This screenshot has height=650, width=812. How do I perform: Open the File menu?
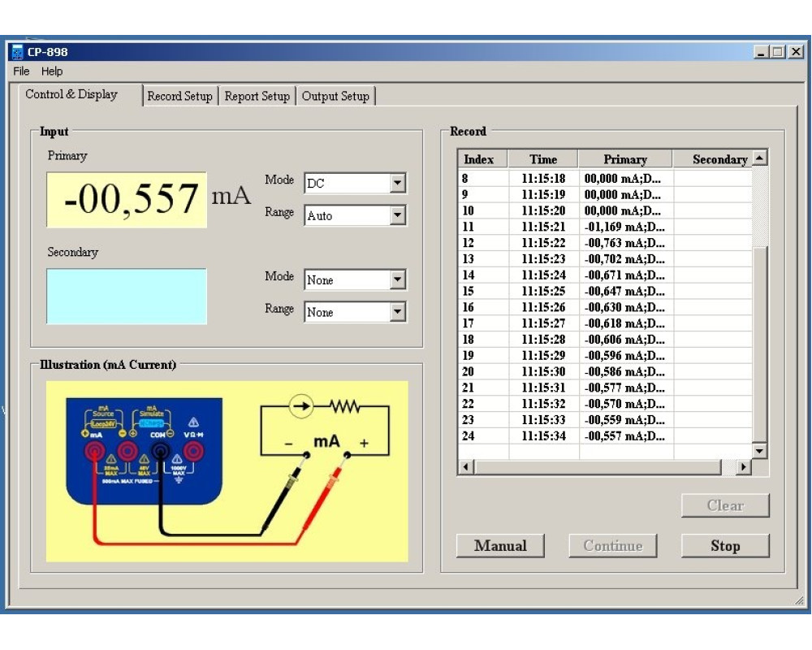[21, 71]
